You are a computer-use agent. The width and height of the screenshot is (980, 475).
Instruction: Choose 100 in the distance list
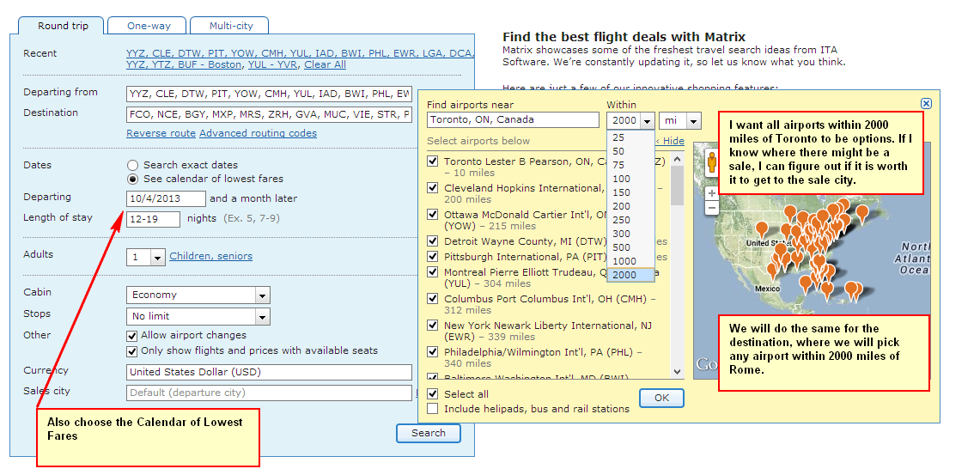point(630,179)
